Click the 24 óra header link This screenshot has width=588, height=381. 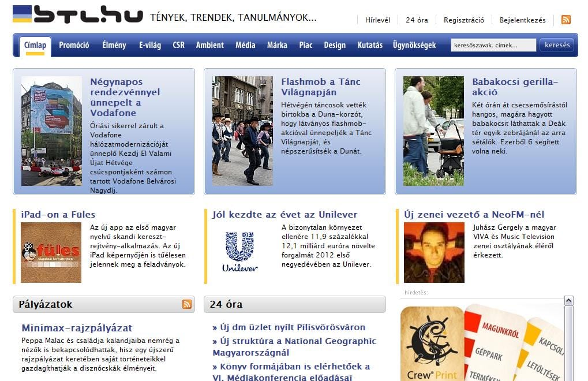417,20
